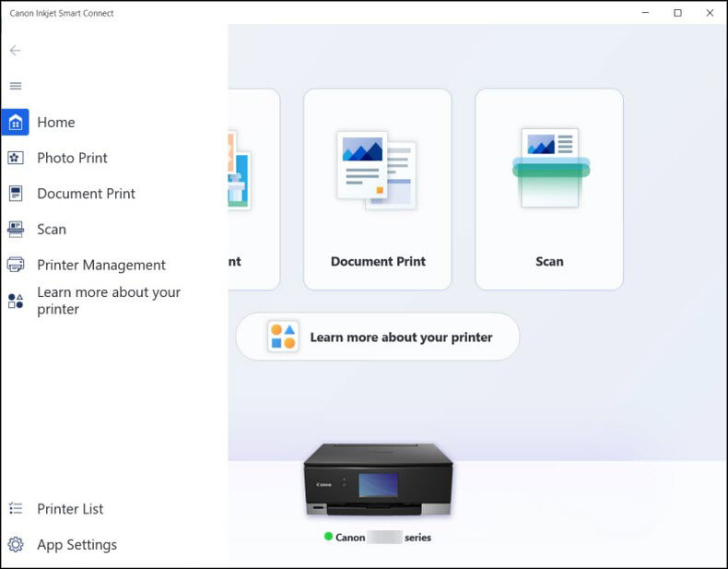
Task: Open Printer Management label in sidebar
Action: click(101, 265)
